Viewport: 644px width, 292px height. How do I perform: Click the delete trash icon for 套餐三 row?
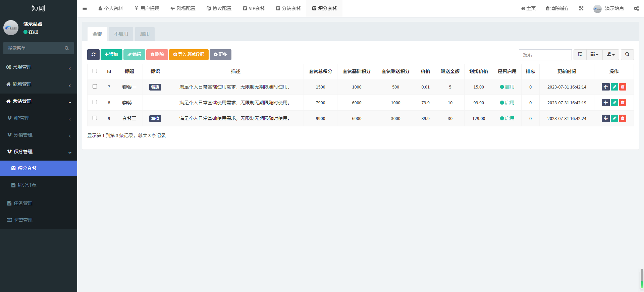pos(623,118)
